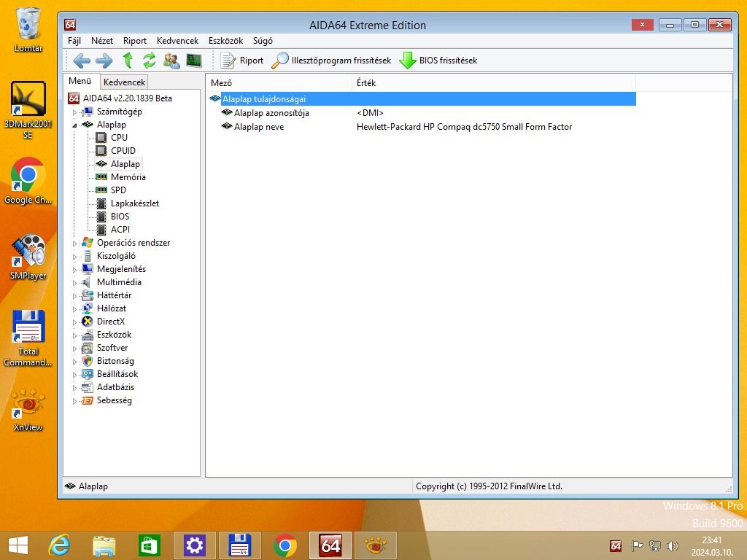The image size is (747, 560).
Task: Switch to the Menü tab
Action: coord(80,81)
